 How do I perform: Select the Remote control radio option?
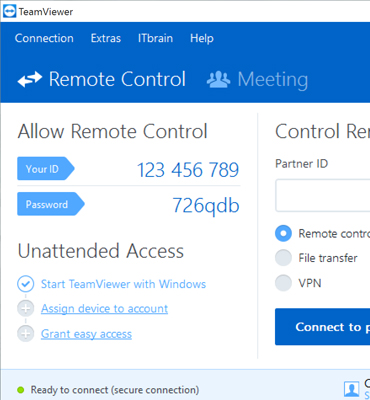(x=283, y=233)
